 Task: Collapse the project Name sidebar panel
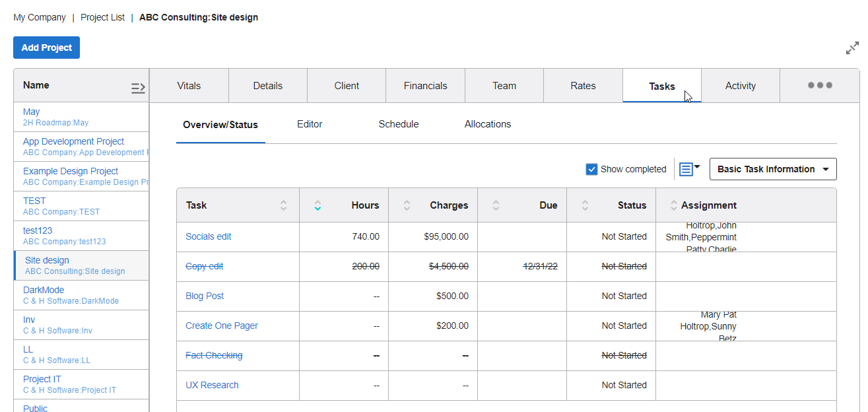138,86
